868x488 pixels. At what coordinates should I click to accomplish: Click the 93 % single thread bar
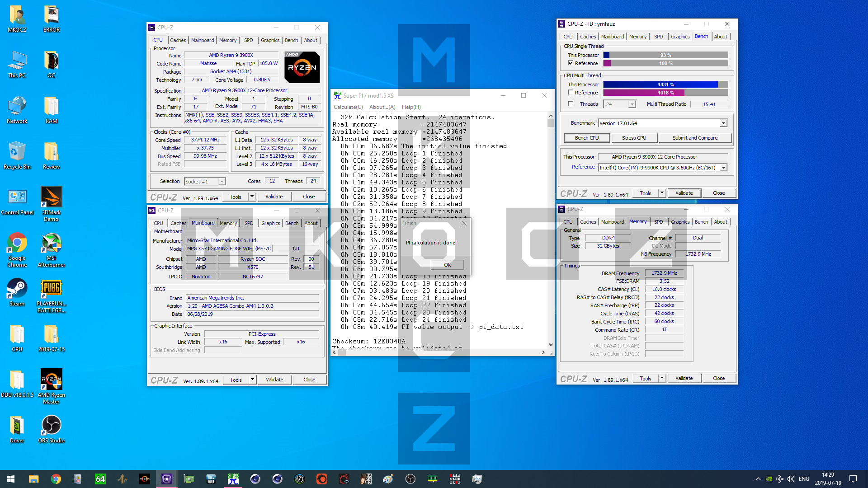pos(665,55)
